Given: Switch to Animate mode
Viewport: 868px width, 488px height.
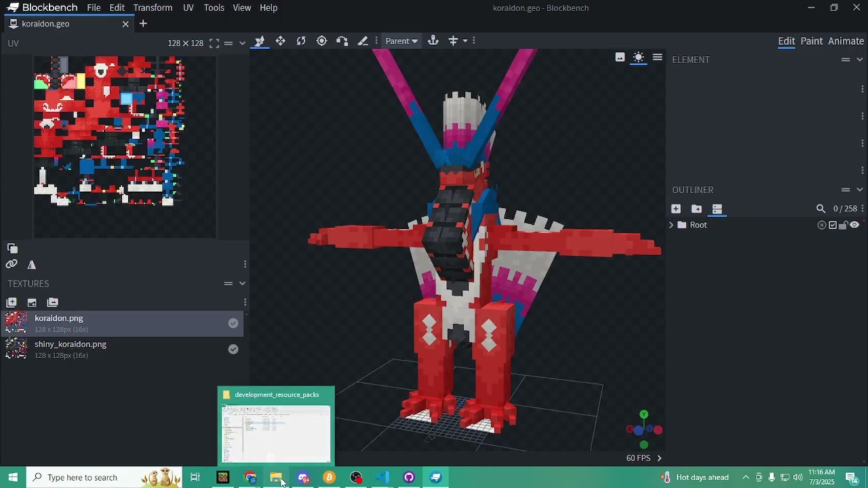Looking at the screenshot, I should click(x=846, y=41).
